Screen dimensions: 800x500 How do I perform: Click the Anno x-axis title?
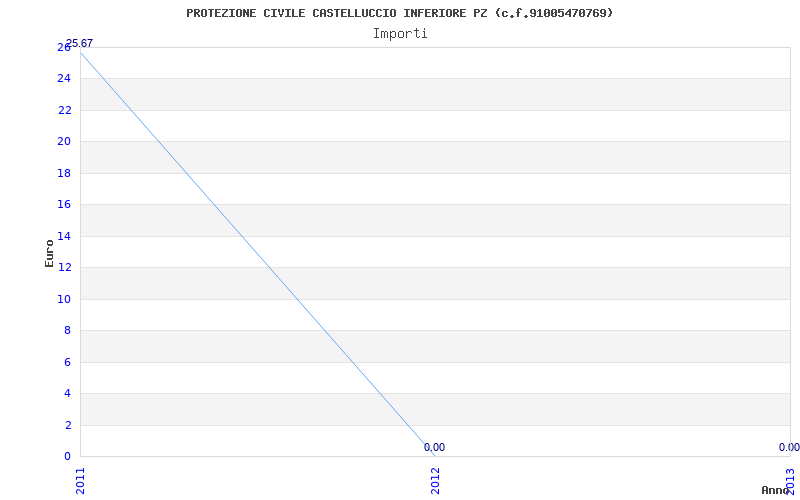pyautogui.click(x=775, y=490)
